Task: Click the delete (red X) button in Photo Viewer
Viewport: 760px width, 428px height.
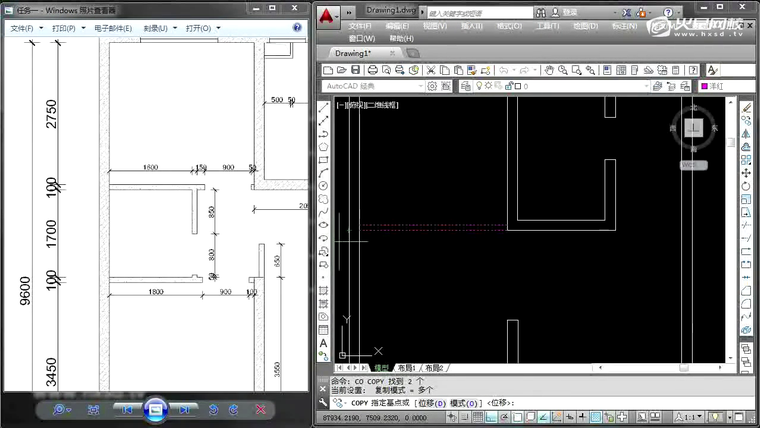Action: point(260,409)
